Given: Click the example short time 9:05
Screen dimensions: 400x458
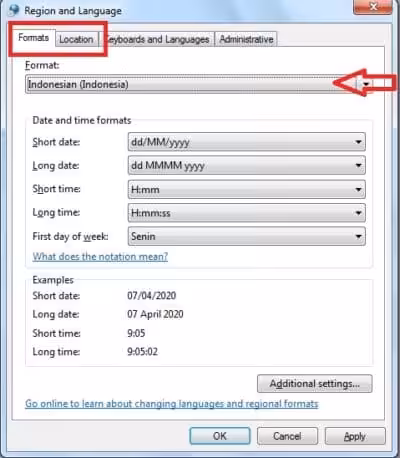Looking at the screenshot, I should pyautogui.click(x=136, y=333).
